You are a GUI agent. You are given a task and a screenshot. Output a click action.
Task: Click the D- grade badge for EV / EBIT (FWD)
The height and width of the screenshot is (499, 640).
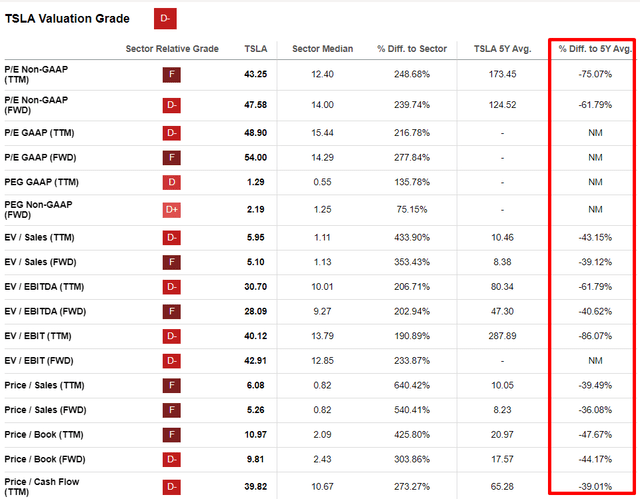click(x=172, y=361)
